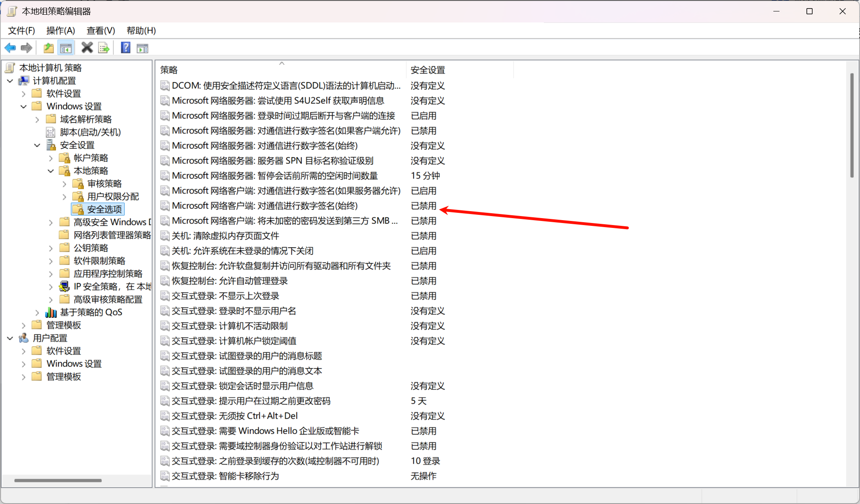
Task: Click the show/hide action pane icon
Action: click(142, 48)
